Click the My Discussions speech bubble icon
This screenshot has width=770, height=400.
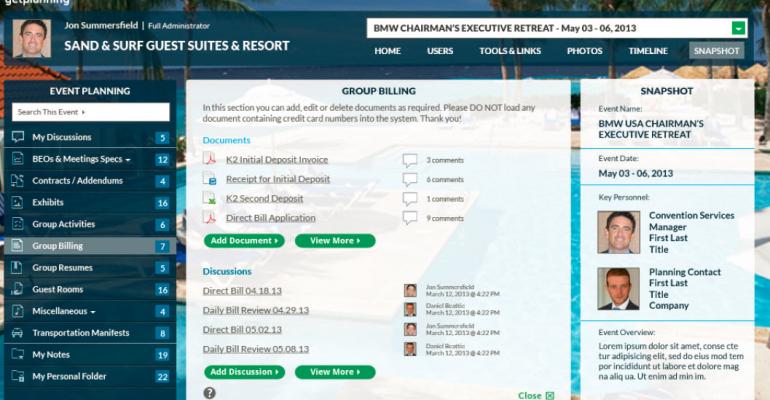(x=18, y=137)
